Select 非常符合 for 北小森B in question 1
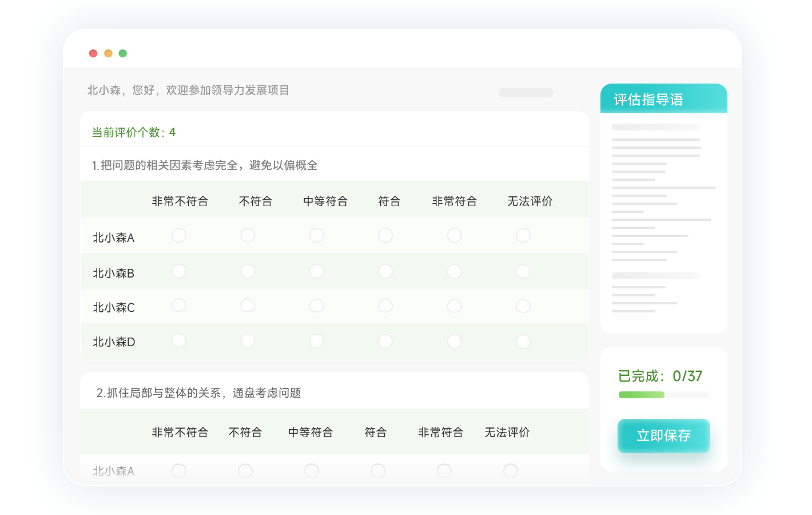The width and height of the screenshot is (812, 515). point(455,271)
